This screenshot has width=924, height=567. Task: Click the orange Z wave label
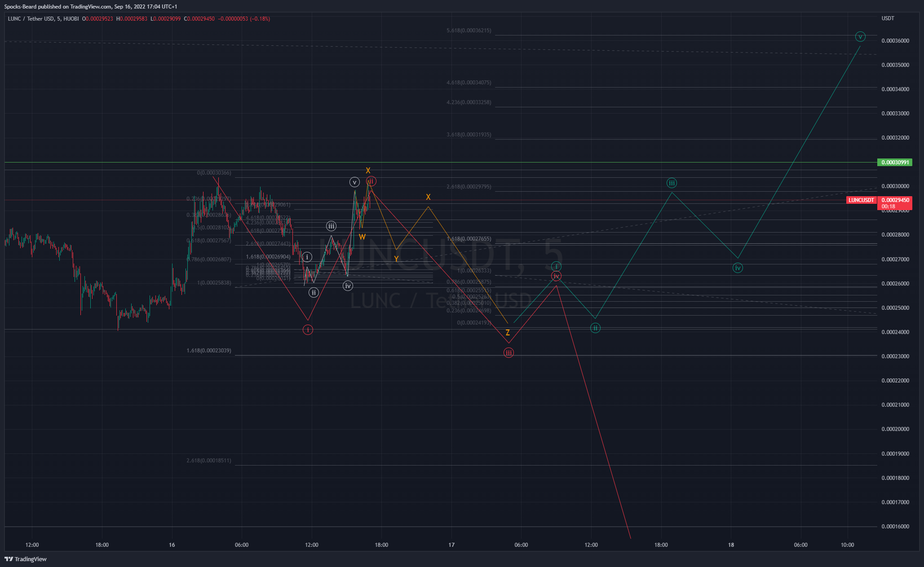tap(508, 333)
